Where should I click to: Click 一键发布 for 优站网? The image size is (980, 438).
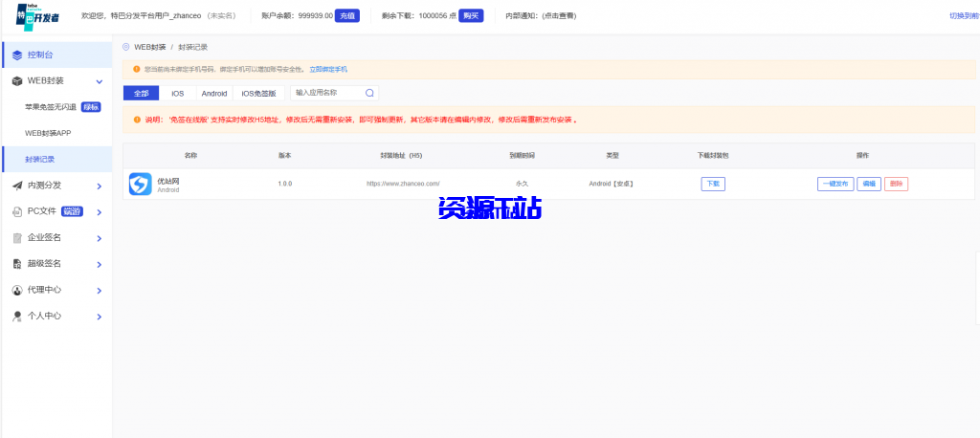point(835,185)
